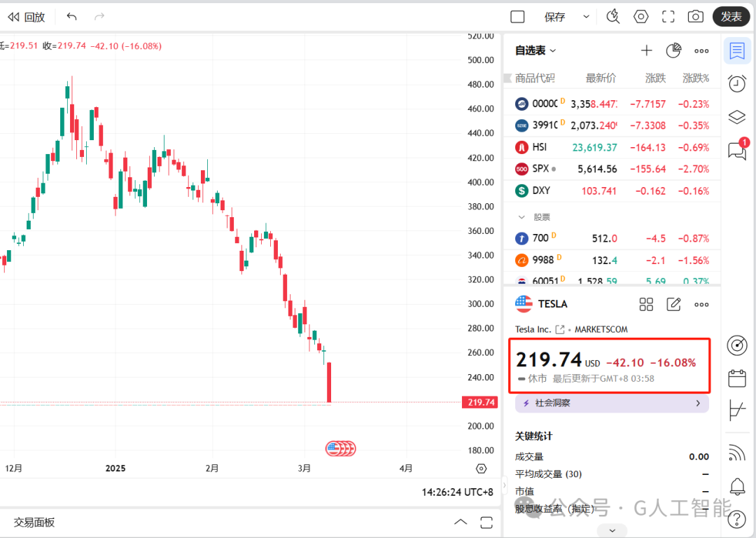Toggle the layout select square checkbox
This screenshot has width=756, height=538.
[x=517, y=17]
